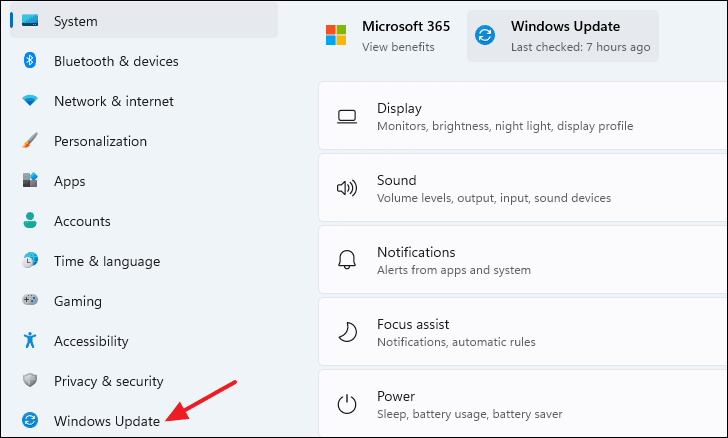Click the Notifications bell icon
The image size is (728, 438).
click(x=347, y=260)
